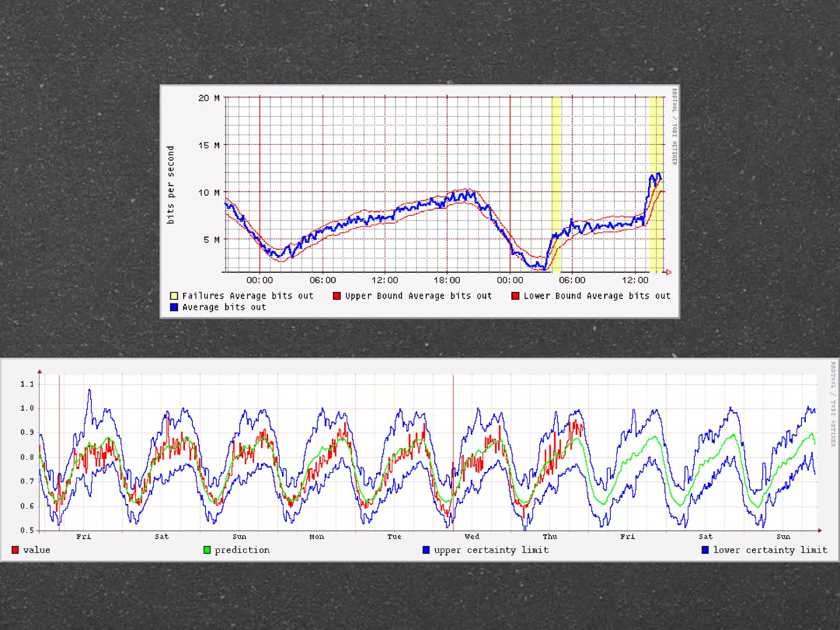The width and height of the screenshot is (840, 630).
Task: Click the yellow Failures legend swatch
Action: 174,296
